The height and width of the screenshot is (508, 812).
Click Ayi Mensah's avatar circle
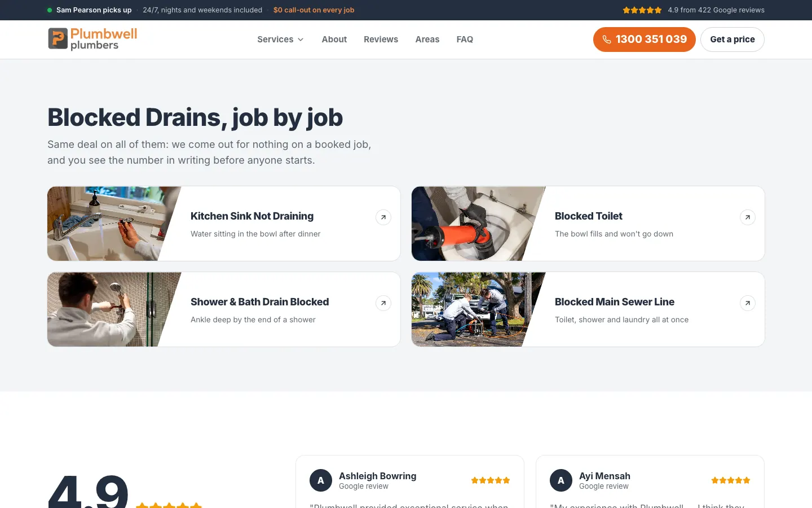click(x=561, y=480)
